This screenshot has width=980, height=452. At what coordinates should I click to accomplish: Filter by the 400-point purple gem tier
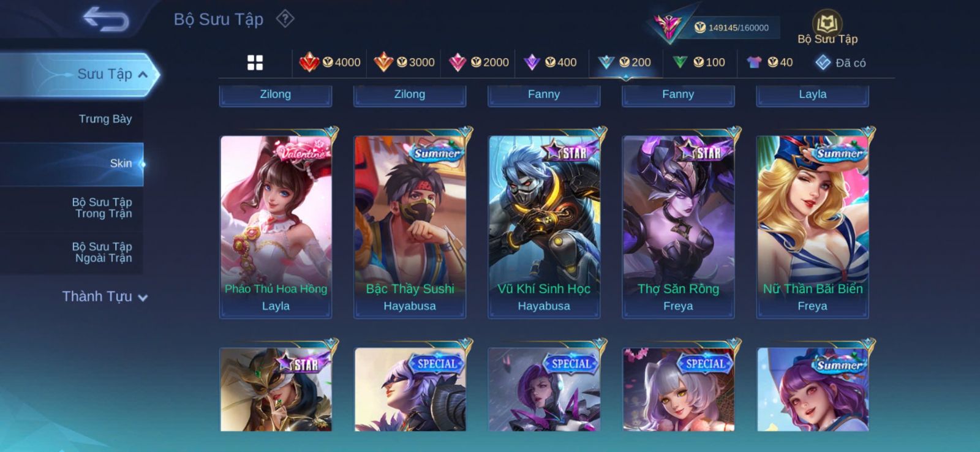[x=551, y=62]
